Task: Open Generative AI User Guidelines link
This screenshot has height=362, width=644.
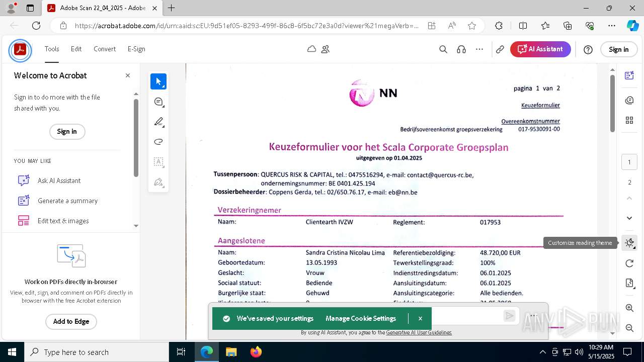Action: (x=419, y=332)
